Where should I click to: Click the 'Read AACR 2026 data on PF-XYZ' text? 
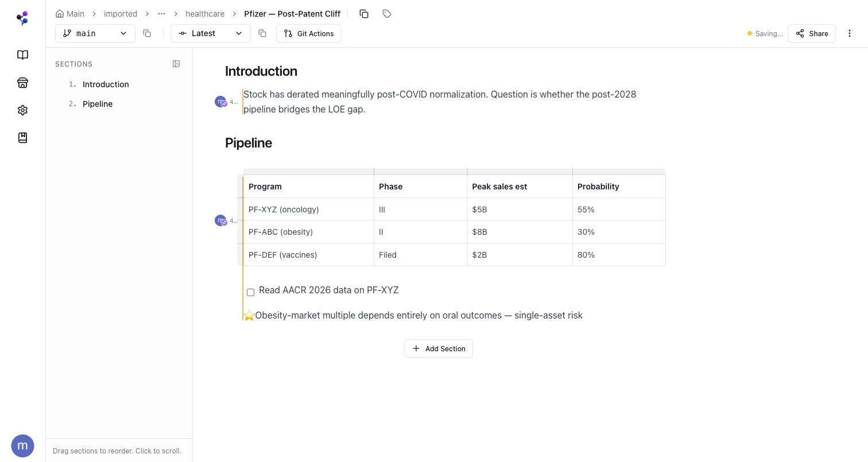(x=329, y=290)
